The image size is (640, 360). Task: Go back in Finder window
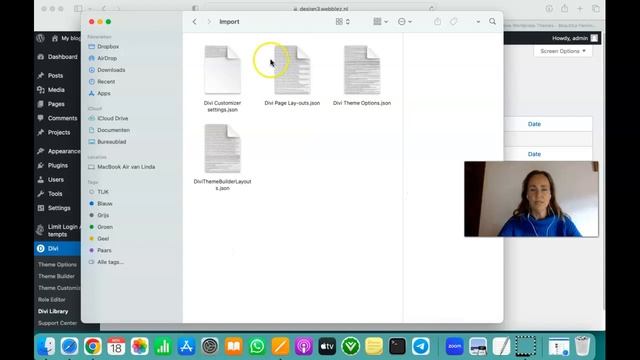[195, 22]
